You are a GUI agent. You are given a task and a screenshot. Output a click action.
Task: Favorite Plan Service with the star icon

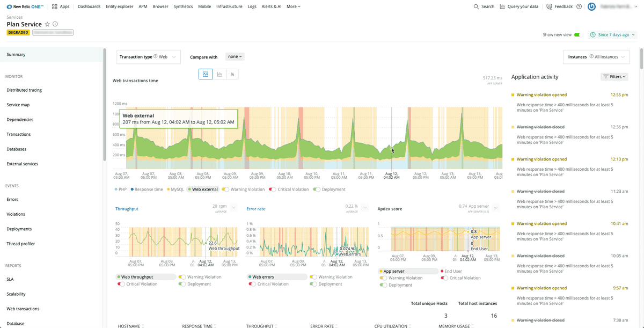pyautogui.click(x=47, y=24)
